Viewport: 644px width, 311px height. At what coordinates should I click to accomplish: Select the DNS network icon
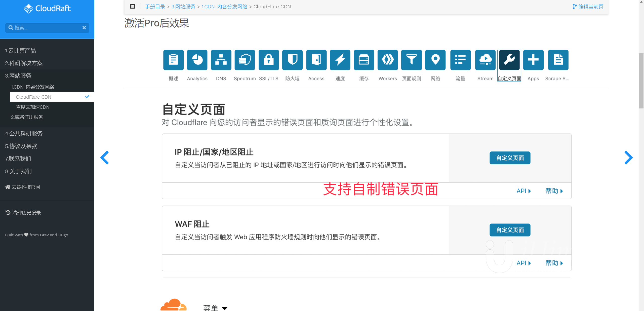[x=221, y=60]
